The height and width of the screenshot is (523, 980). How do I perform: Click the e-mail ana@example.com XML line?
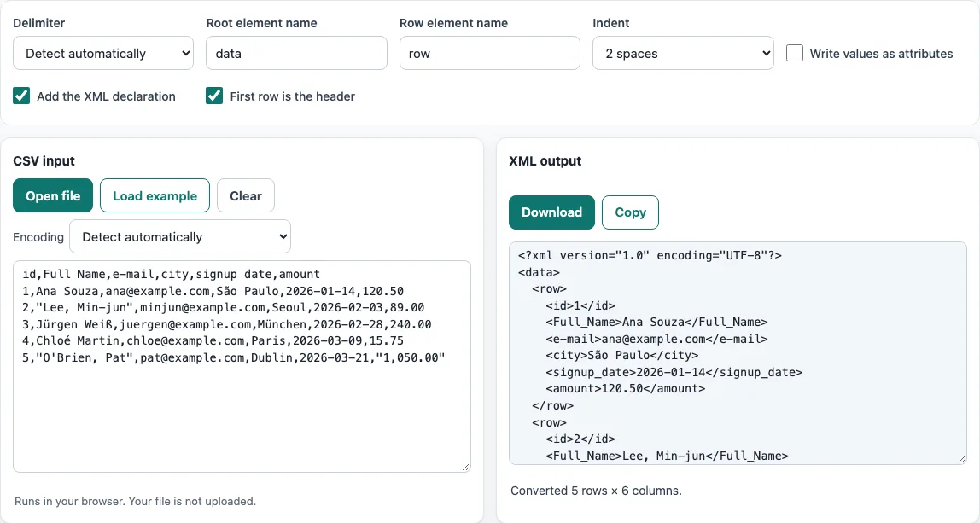[x=656, y=340]
